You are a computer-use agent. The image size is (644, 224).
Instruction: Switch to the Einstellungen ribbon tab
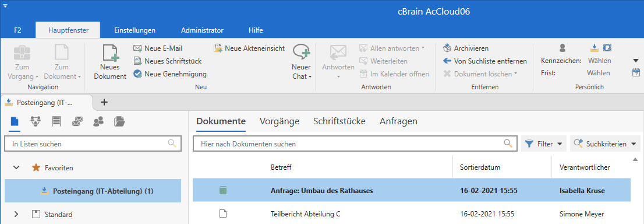pyautogui.click(x=135, y=30)
